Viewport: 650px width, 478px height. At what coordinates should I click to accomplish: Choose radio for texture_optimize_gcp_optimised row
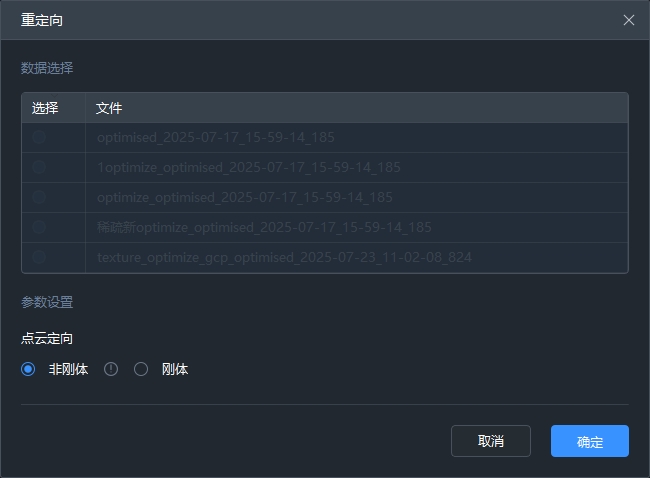[39, 257]
